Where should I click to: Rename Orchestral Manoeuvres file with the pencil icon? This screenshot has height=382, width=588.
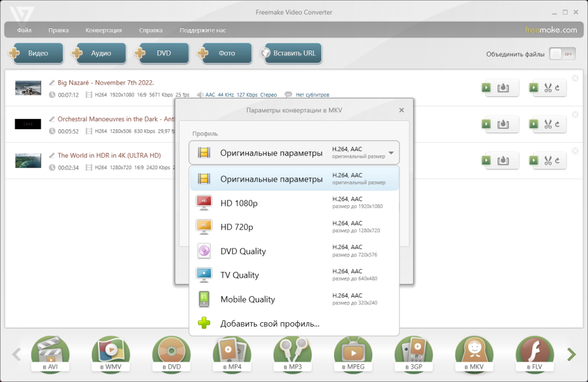52,119
